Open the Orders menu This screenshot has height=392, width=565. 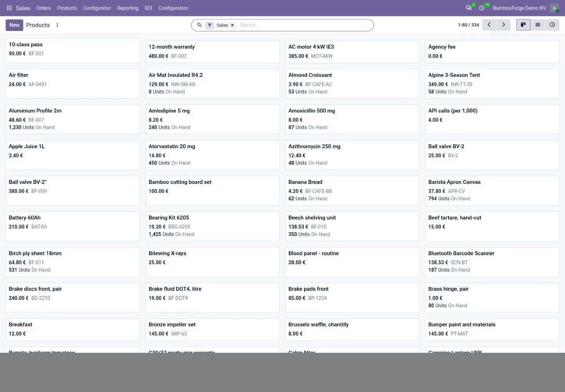(x=44, y=8)
